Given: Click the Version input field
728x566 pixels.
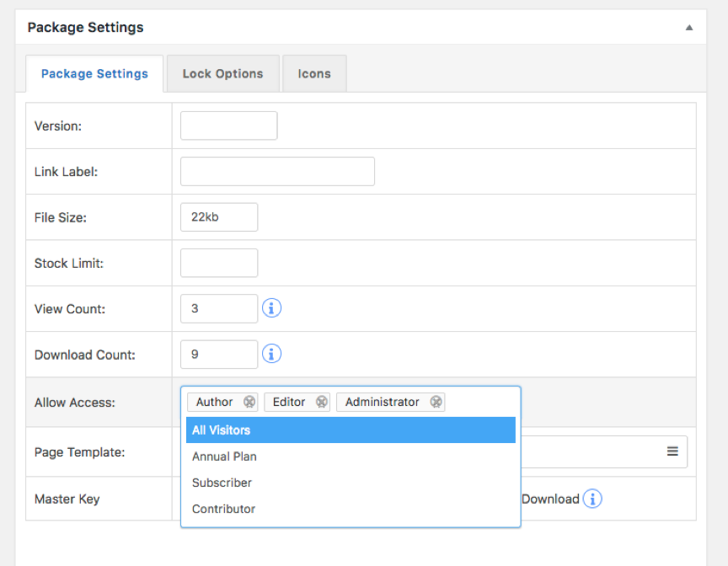Looking at the screenshot, I should 228,125.
